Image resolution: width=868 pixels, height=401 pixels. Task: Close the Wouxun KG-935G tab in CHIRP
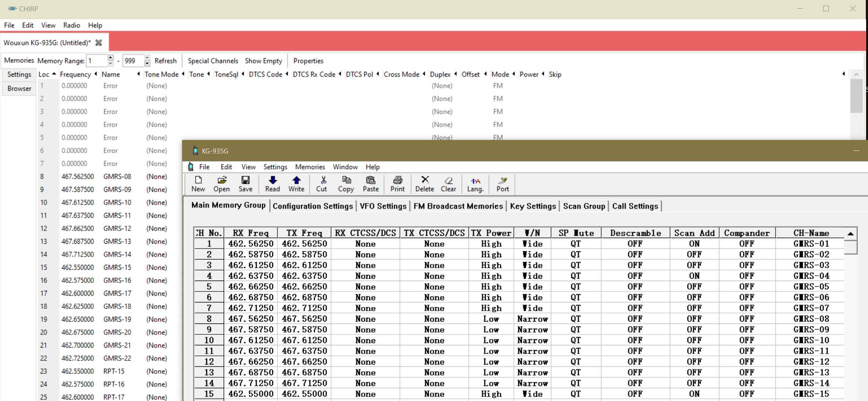coord(99,43)
